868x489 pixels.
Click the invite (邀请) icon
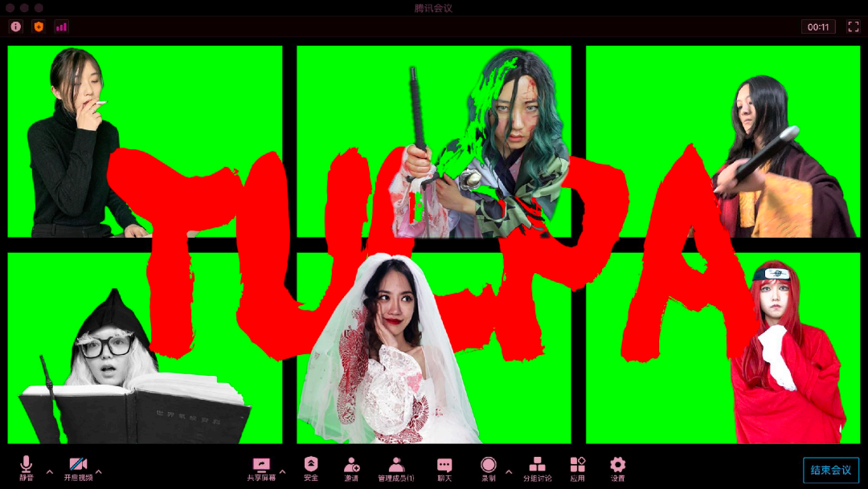point(351,467)
